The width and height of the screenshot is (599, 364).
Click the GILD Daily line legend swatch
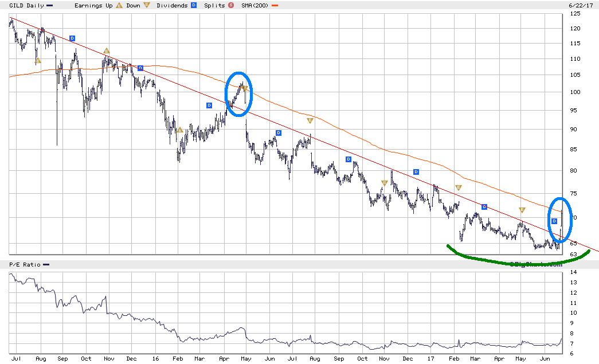click(50, 6)
